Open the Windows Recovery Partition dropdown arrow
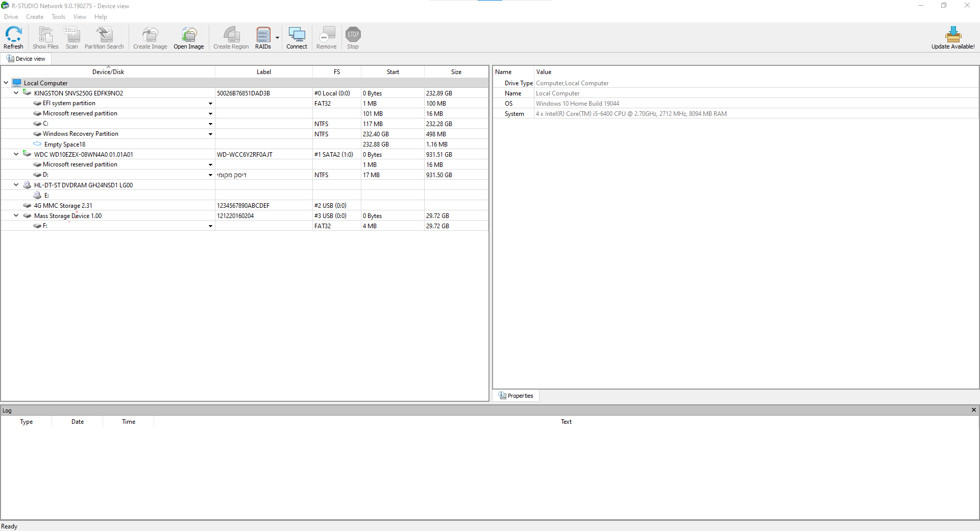 coord(210,134)
